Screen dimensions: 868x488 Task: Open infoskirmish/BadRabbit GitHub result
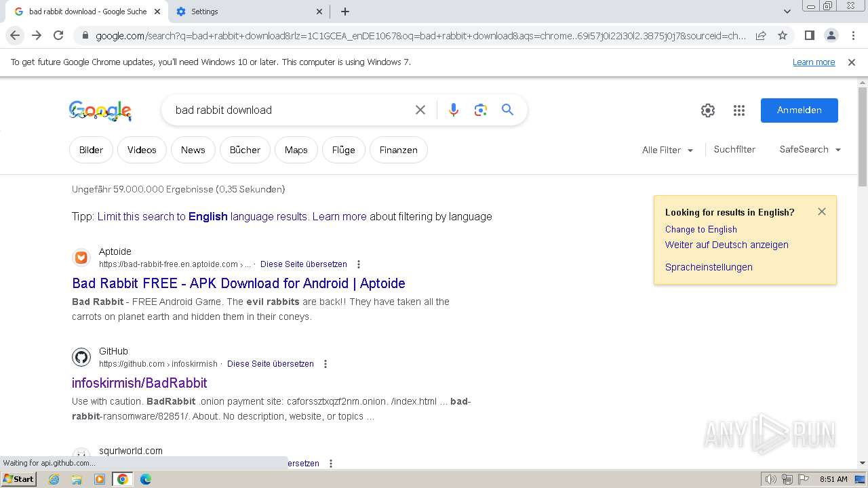click(x=140, y=383)
